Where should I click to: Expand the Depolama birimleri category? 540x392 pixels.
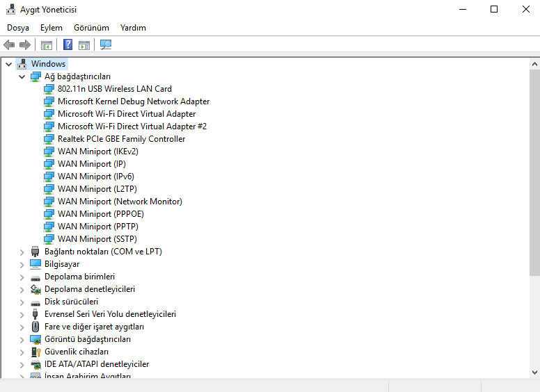[22, 277]
